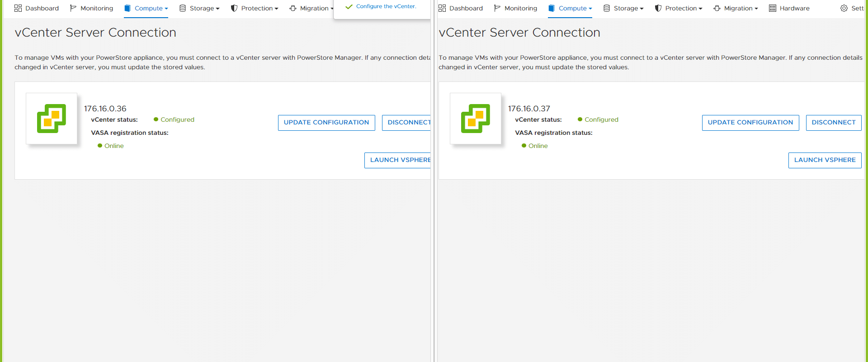Viewport: 868px width, 362px height.
Task: Go to Monitoring in the right window
Action: [x=515, y=8]
